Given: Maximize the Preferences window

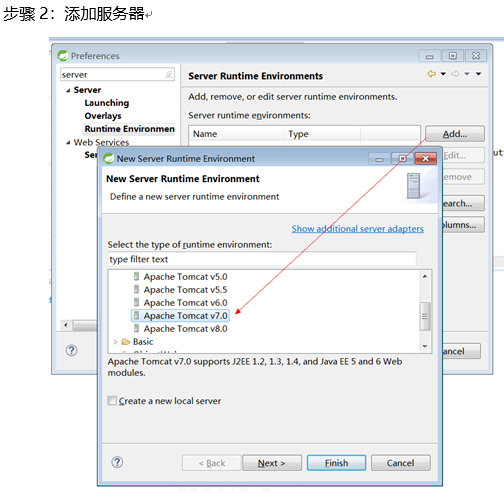Looking at the screenshot, I should coord(453,56).
